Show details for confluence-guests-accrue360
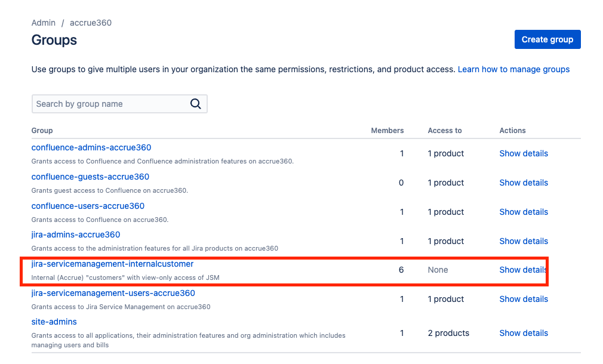603x364 pixels. (x=524, y=183)
